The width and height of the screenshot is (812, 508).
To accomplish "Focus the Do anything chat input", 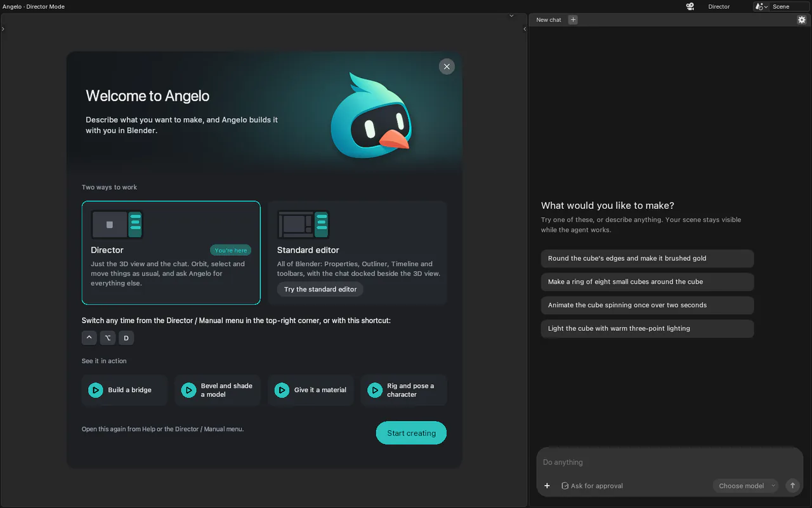I will pyautogui.click(x=669, y=462).
